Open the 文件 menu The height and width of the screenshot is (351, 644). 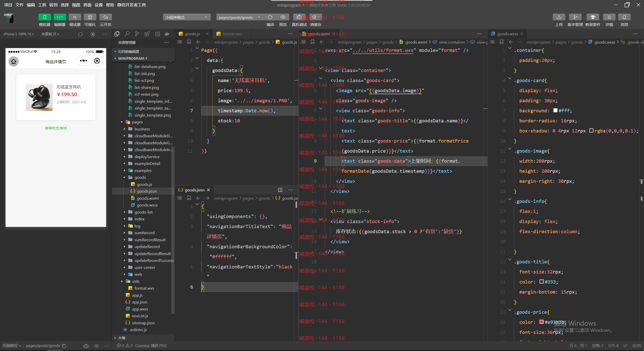[19, 5]
